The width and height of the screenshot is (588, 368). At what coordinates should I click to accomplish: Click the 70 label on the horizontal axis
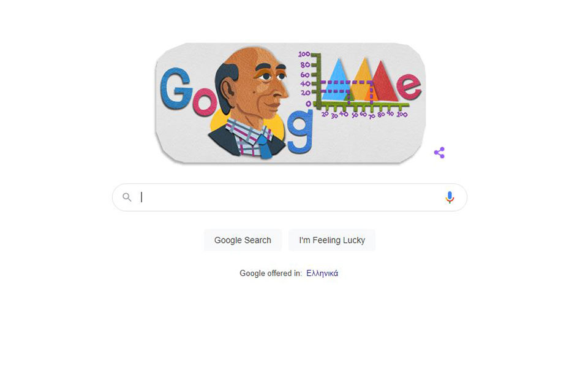[x=372, y=117]
